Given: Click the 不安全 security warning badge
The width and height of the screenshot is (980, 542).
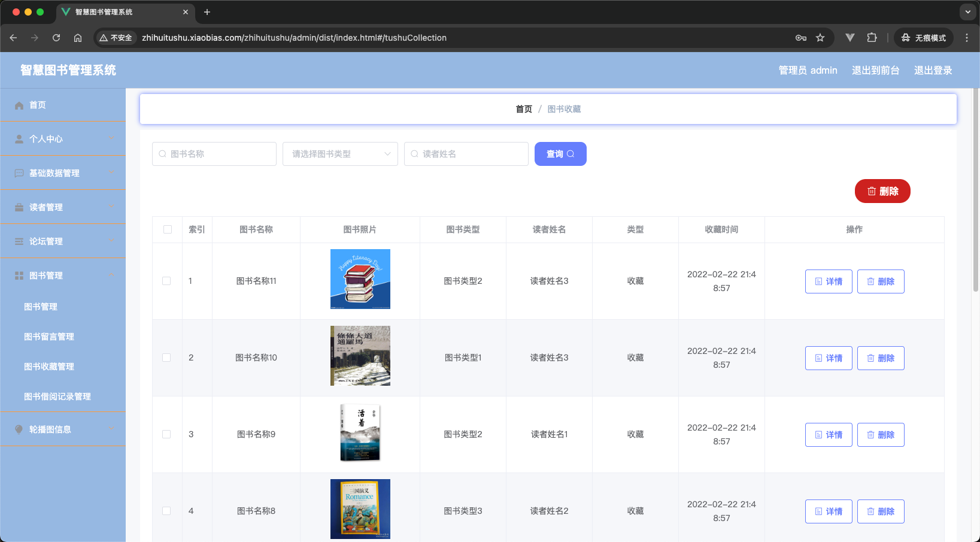Looking at the screenshot, I should tap(116, 38).
